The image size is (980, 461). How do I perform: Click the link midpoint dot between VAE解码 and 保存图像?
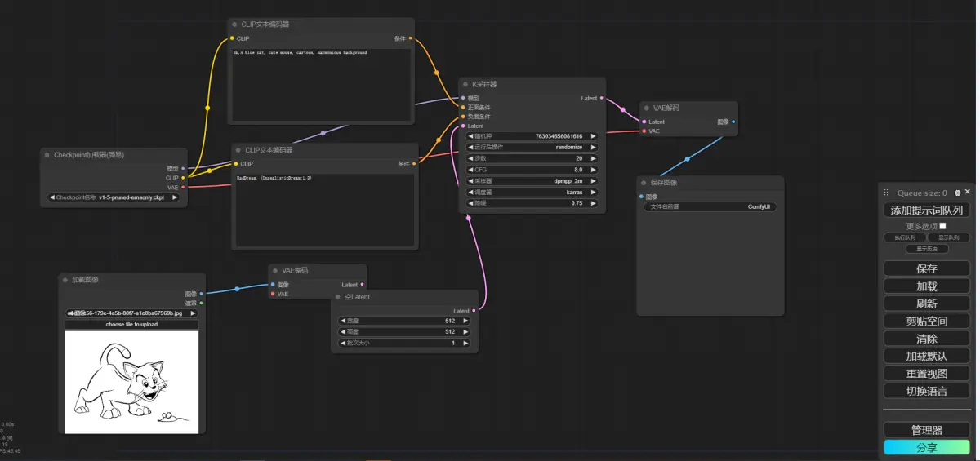click(688, 159)
